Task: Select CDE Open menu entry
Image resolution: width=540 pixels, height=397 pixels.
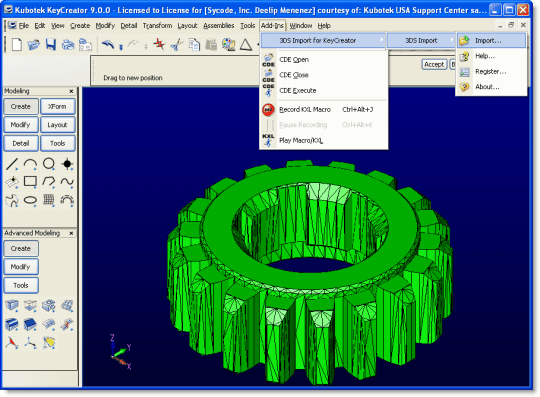Action: (x=324, y=60)
